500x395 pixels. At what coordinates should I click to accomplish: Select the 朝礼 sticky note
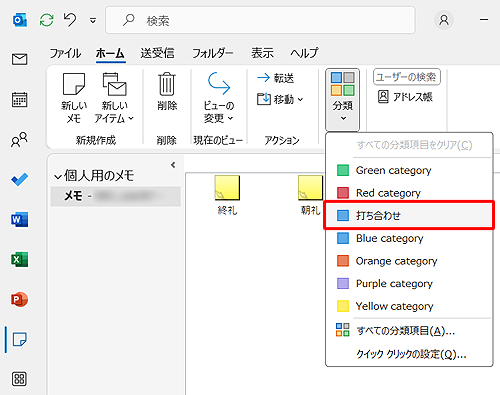(x=311, y=195)
